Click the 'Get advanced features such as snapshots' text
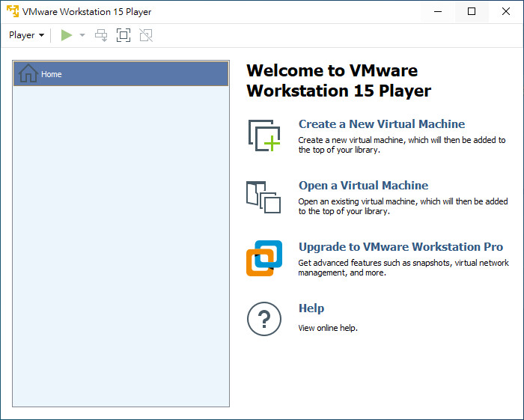 [x=403, y=267]
